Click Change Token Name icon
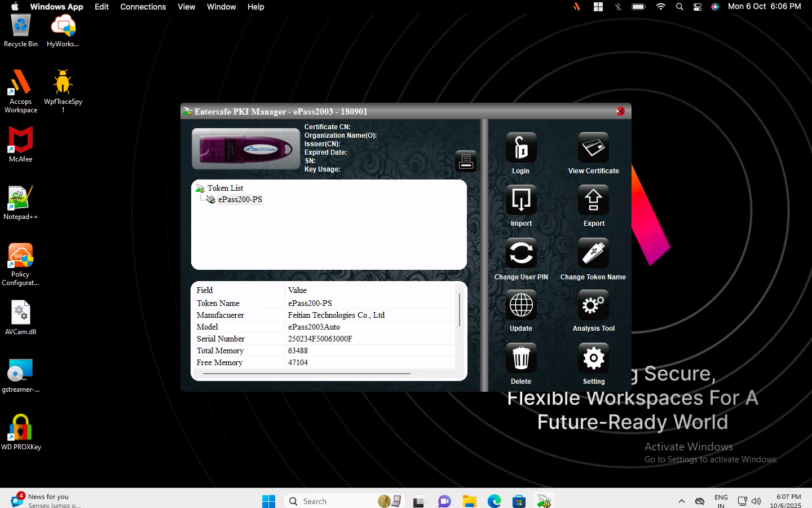The image size is (812, 508). 593,253
